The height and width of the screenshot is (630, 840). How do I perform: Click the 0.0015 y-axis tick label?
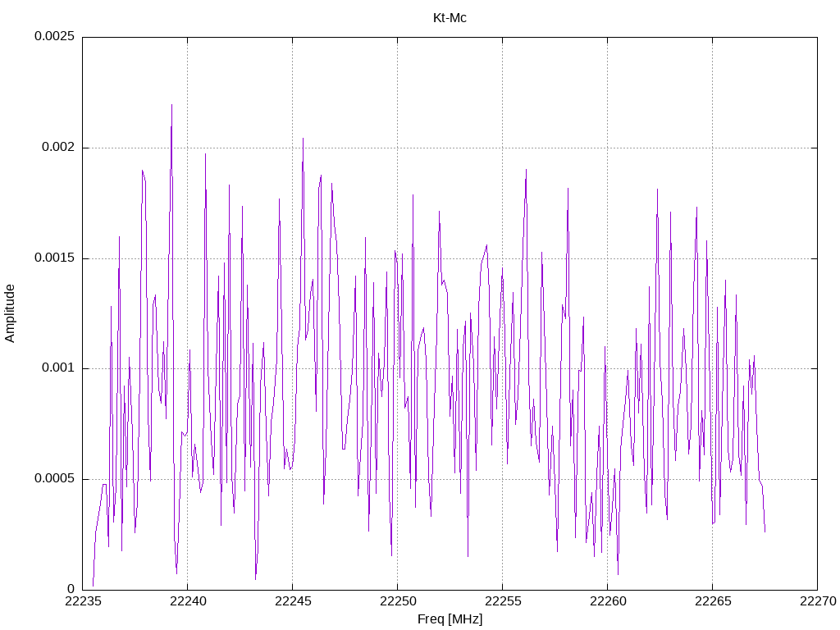pyautogui.click(x=55, y=258)
